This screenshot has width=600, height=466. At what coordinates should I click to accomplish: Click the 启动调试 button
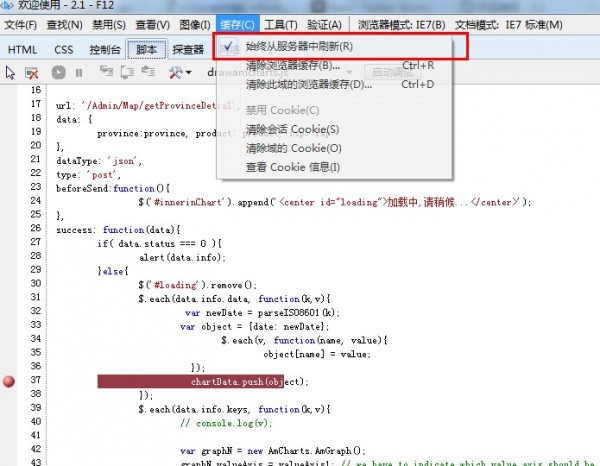pyautogui.click(x=392, y=72)
